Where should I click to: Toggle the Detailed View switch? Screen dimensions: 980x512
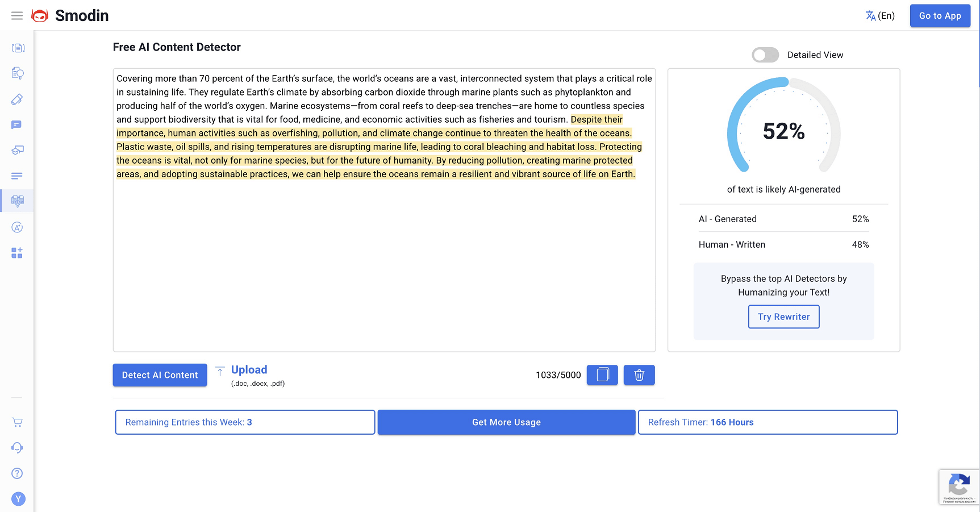click(765, 55)
